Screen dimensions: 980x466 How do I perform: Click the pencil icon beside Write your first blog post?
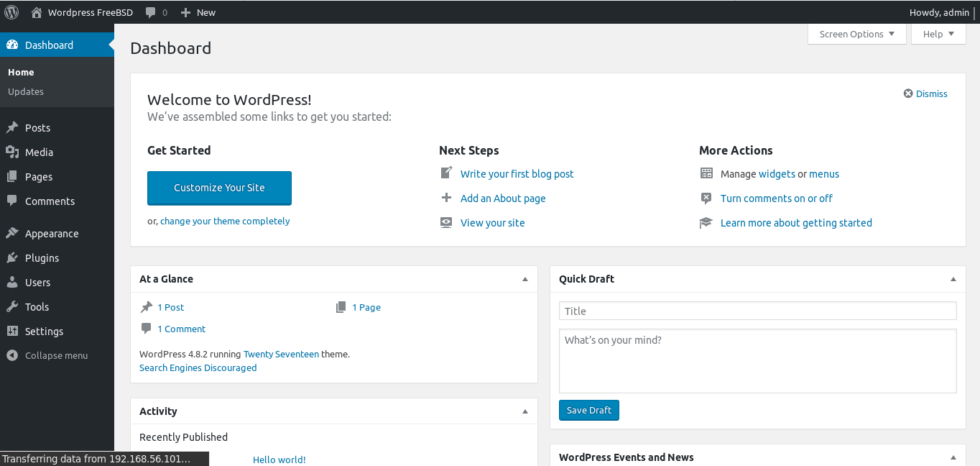[446, 173]
